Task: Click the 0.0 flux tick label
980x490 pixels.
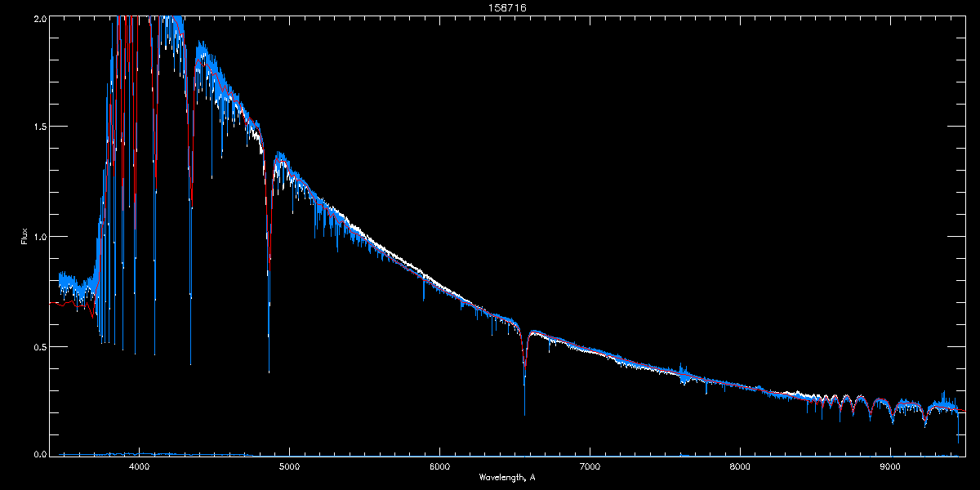Action: click(38, 452)
